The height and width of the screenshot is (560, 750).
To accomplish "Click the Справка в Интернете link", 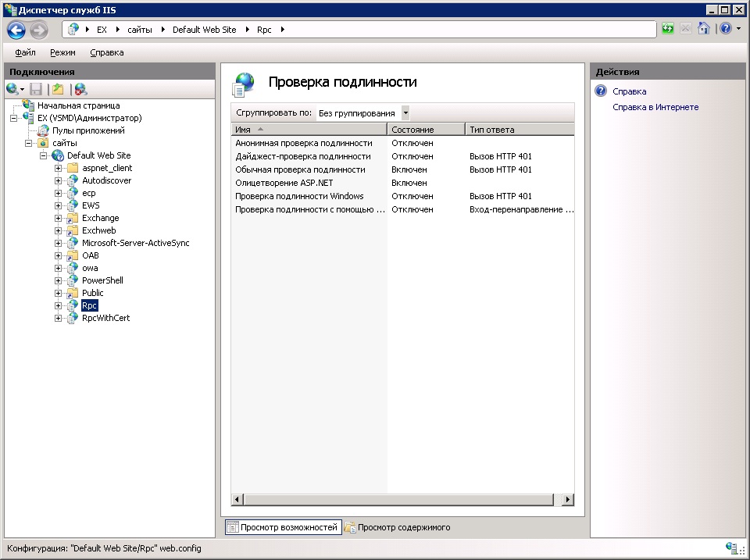I will [x=655, y=107].
